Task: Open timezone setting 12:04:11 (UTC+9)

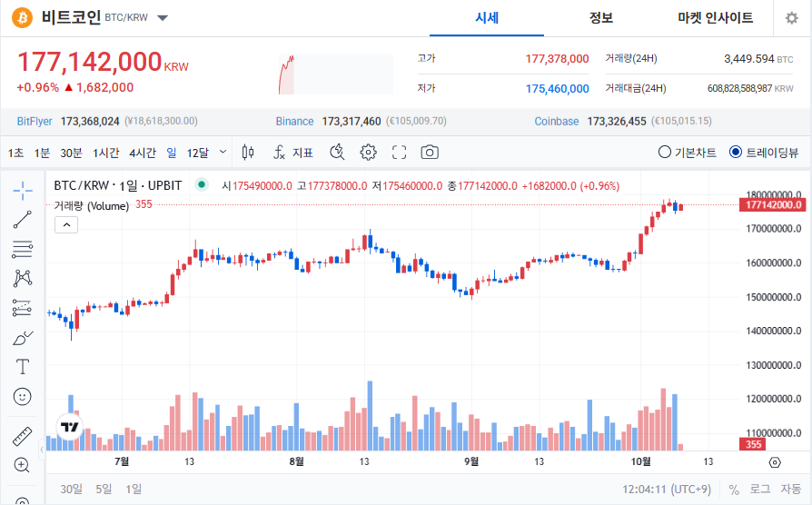Action: pyautogui.click(x=667, y=489)
